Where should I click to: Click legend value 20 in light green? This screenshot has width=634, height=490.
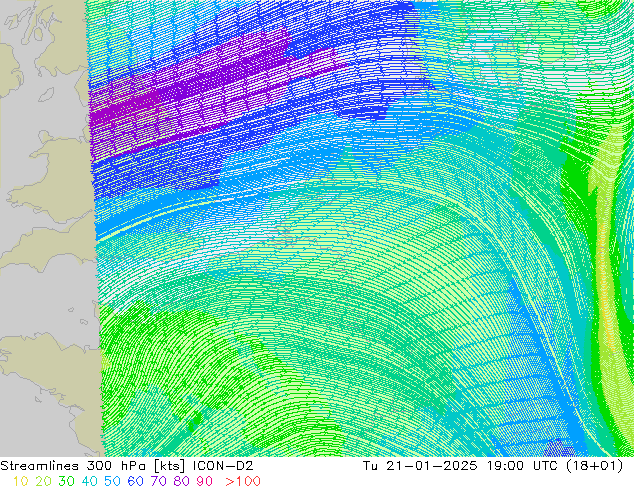(43, 482)
